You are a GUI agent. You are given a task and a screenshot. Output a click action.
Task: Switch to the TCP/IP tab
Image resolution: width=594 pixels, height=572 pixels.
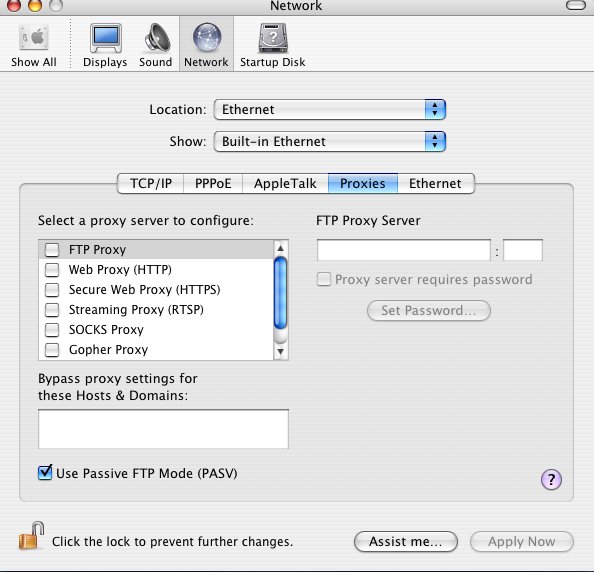[x=151, y=183]
